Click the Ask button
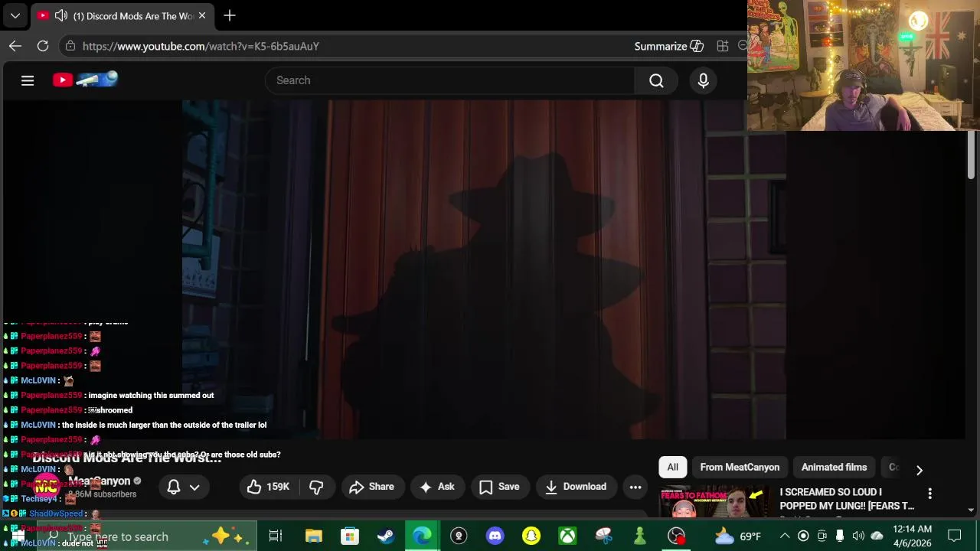Screen dimensions: 980x551 (437, 487)
